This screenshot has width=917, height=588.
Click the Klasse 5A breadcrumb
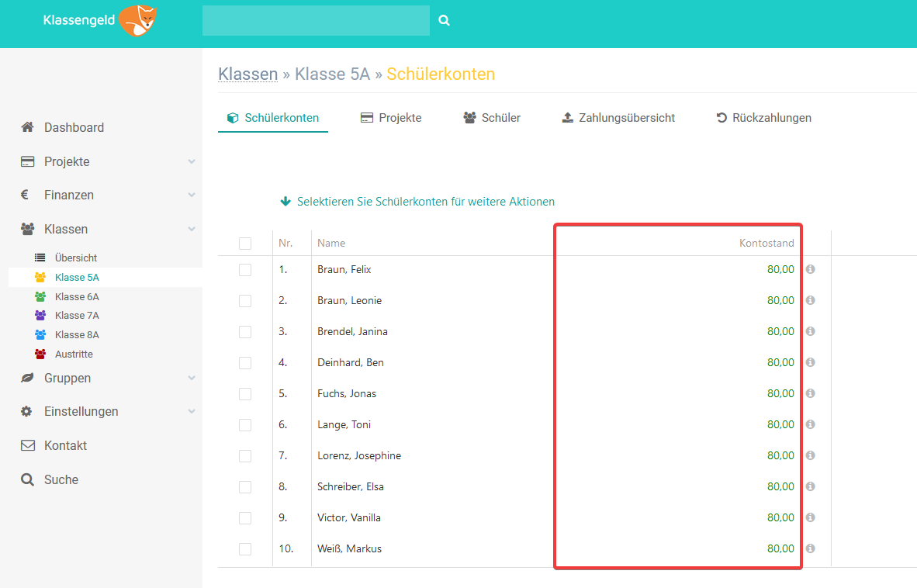point(332,74)
